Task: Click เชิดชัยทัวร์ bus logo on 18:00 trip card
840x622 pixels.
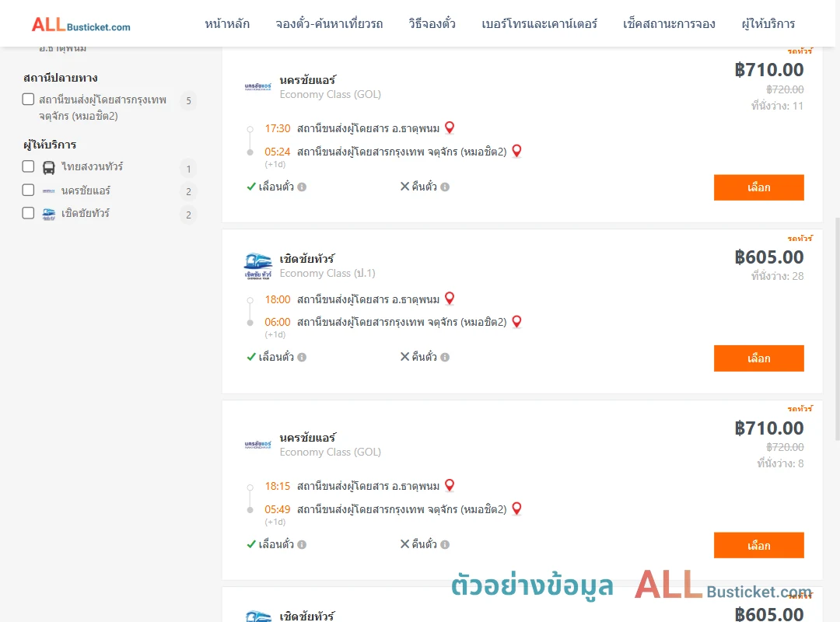Action: point(257,266)
